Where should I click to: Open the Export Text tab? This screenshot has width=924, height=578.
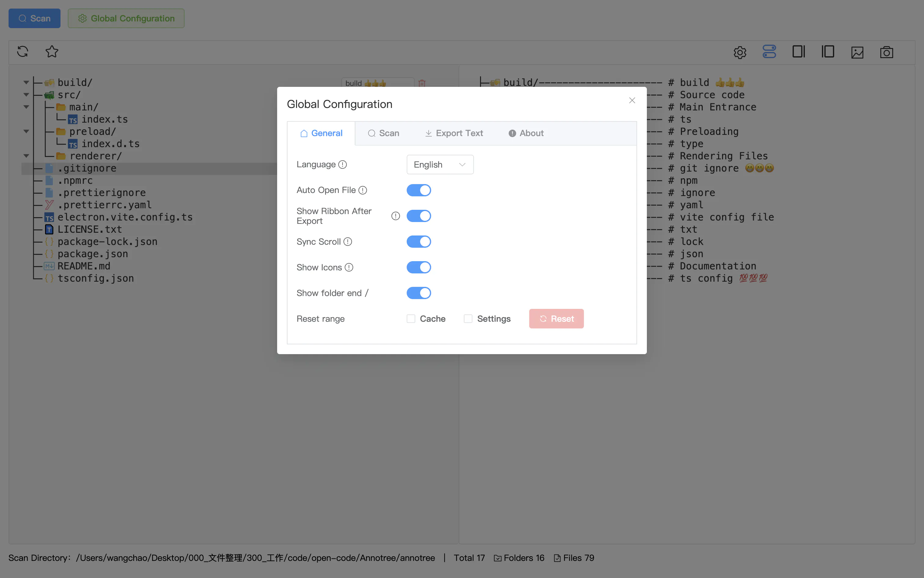click(x=454, y=133)
